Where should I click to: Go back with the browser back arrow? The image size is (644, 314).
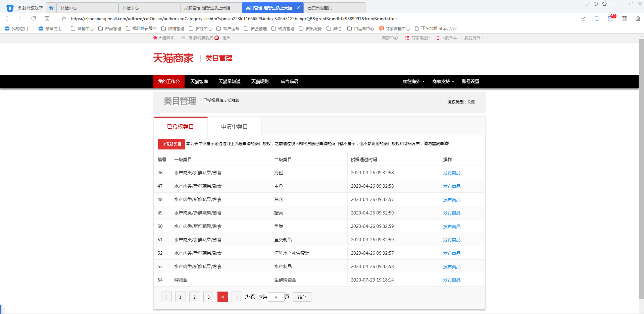pyautogui.click(x=7, y=18)
